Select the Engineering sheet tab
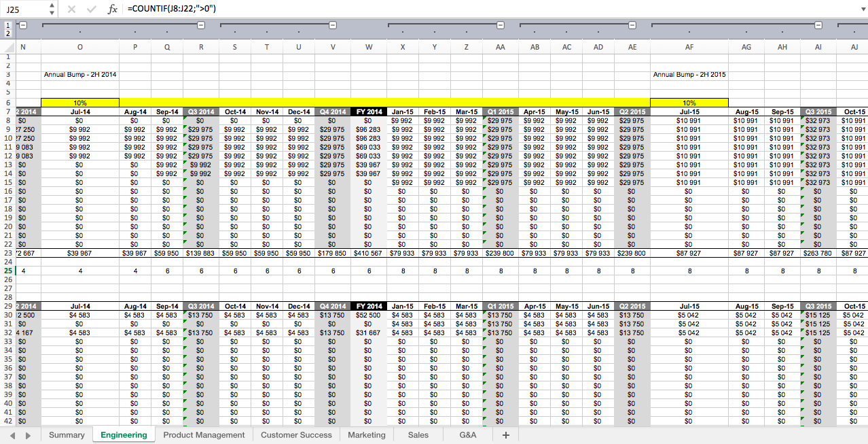 (124, 435)
